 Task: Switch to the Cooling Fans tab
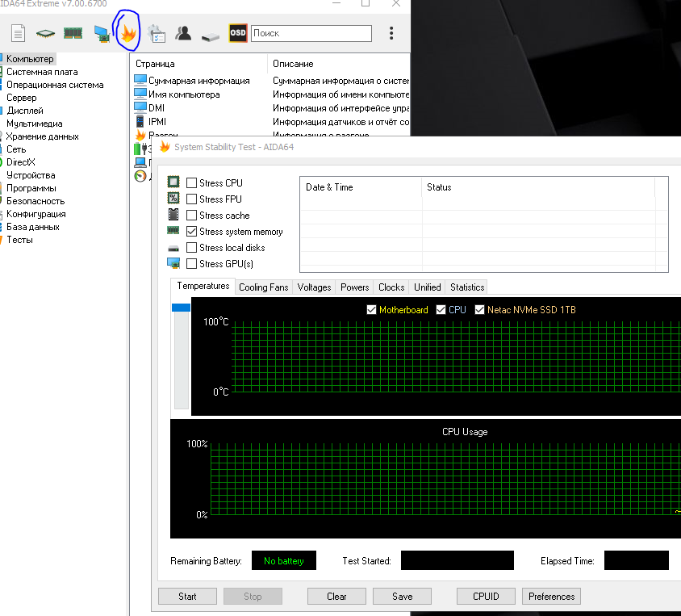264,287
